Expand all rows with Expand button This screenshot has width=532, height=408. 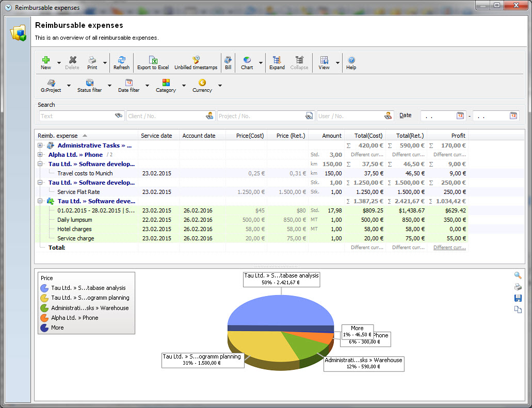click(x=277, y=60)
